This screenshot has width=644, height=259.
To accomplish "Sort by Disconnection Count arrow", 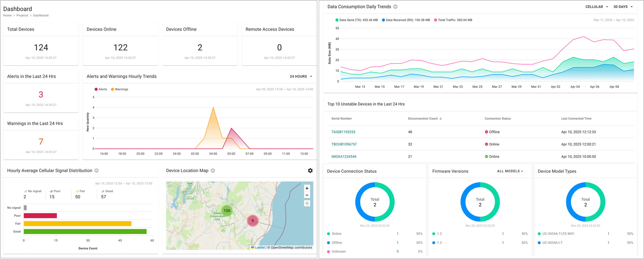I will pyautogui.click(x=441, y=119).
